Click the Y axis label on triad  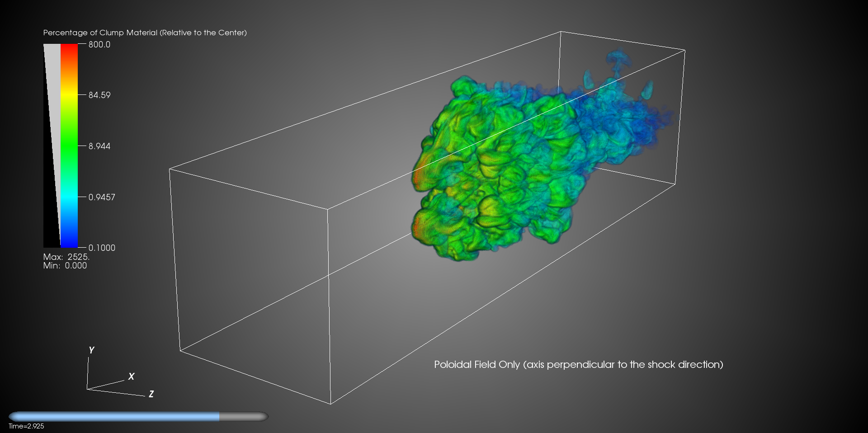(91, 350)
